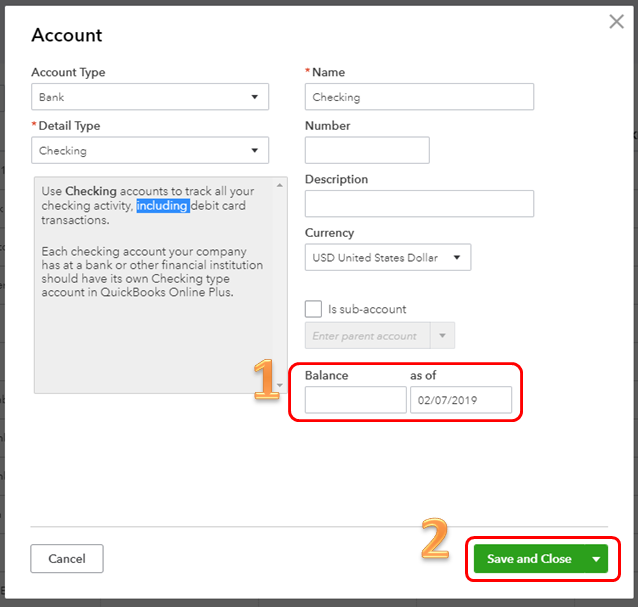Viewport: 638px width, 607px height.
Task: Expand the Save and Close arrow menu
Action: (597, 559)
